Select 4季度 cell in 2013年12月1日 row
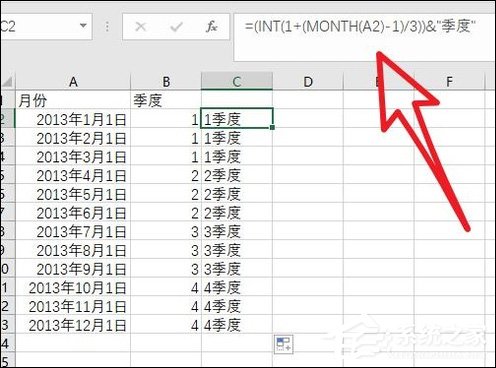Viewport: 496px width, 368px height. (x=237, y=325)
